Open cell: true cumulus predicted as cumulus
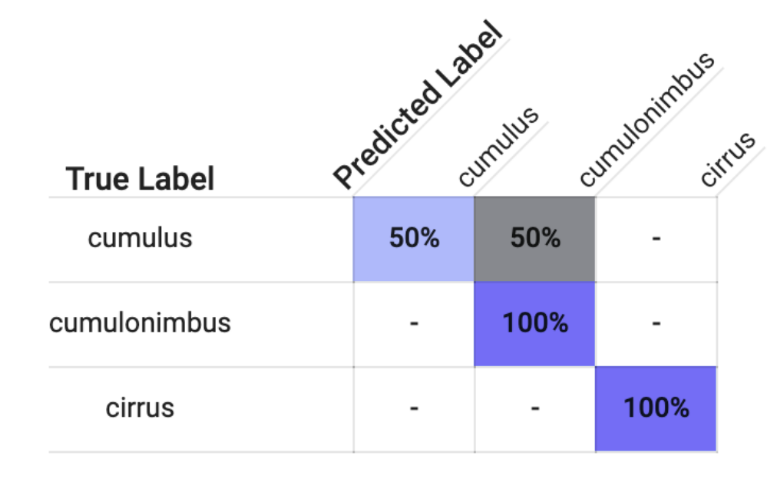781x481 pixels. [414, 239]
